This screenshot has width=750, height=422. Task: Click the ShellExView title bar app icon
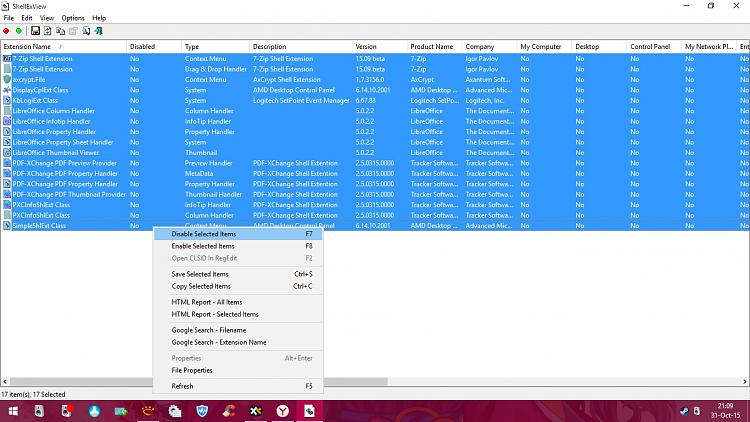click(x=5, y=6)
